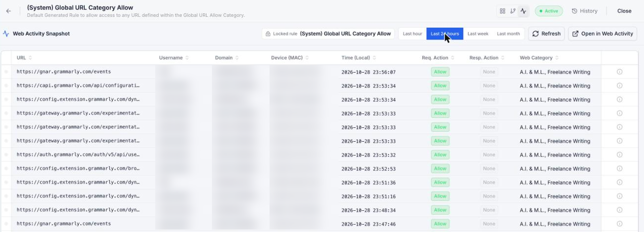This screenshot has width=644, height=232.
Task: Show info for config.extension row at 23:53:34
Action: pyautogui.click(x=619, y=99)
